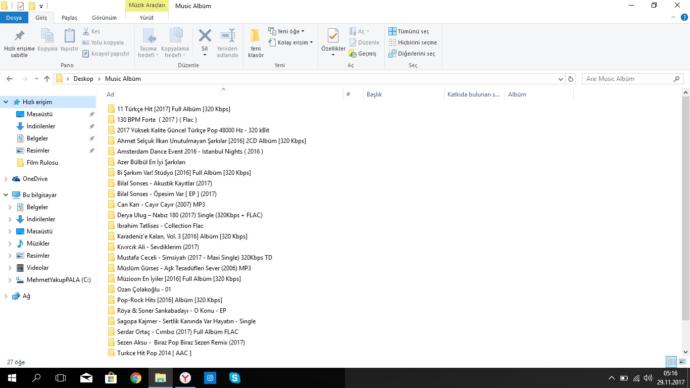Collapse the Bu bilgisayar tree node
Image resolution: width=690 pixels, height=388 pixels.
[x=6, y=194]
